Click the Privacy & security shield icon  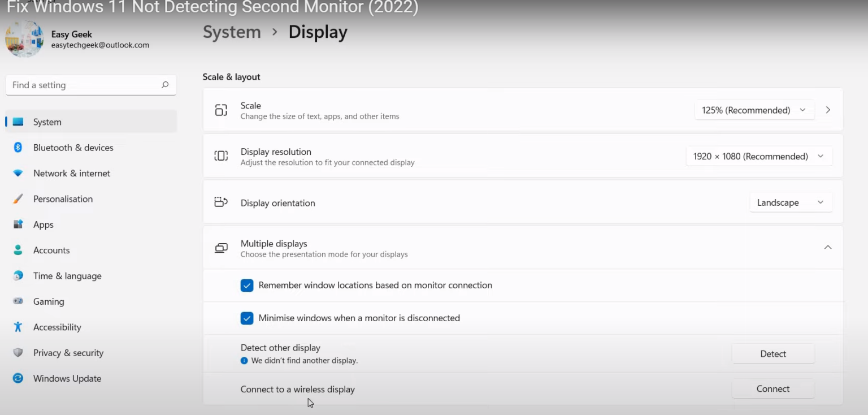(18, 352)
